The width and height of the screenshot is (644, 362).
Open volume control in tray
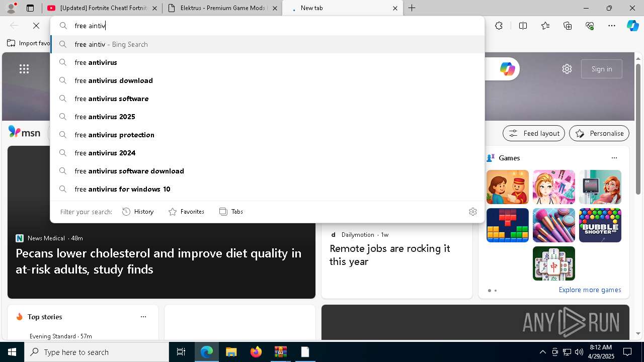[579, 352]
